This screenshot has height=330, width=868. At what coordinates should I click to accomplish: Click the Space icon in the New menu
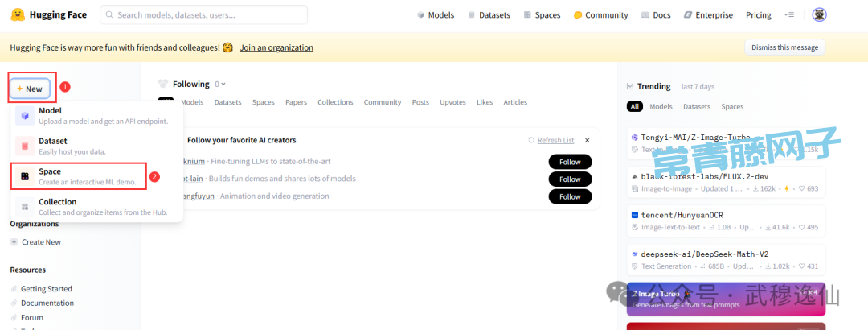[25, 176]
